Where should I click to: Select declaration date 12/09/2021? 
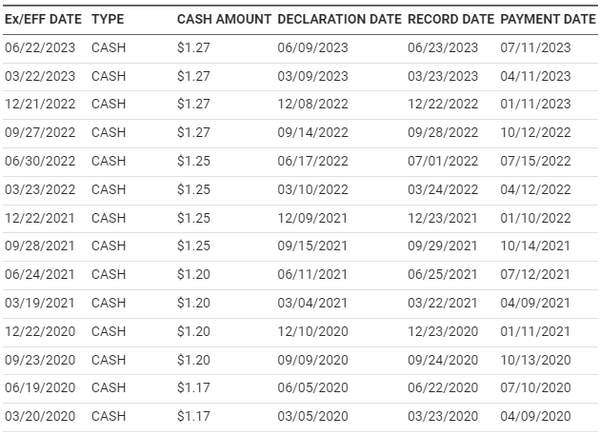(x=312, y=218)
